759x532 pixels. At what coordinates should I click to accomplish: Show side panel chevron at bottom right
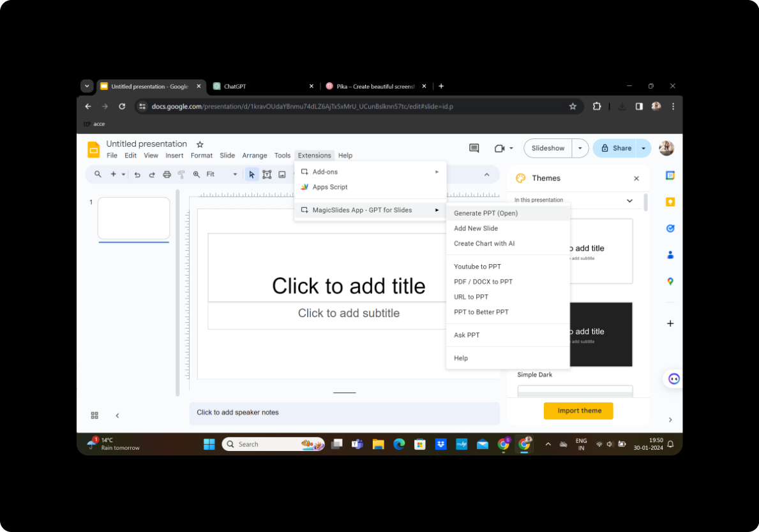pyautogui.click(x=670, y=420)
